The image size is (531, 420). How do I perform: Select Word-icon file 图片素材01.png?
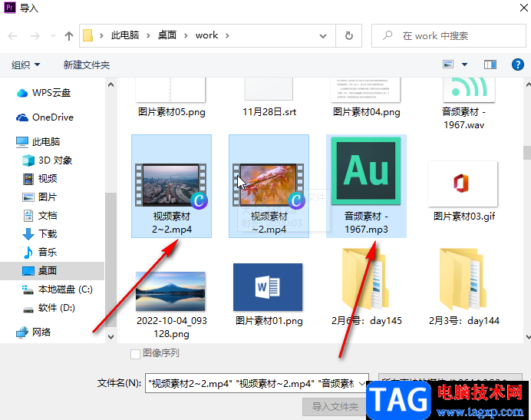[269, 295]
